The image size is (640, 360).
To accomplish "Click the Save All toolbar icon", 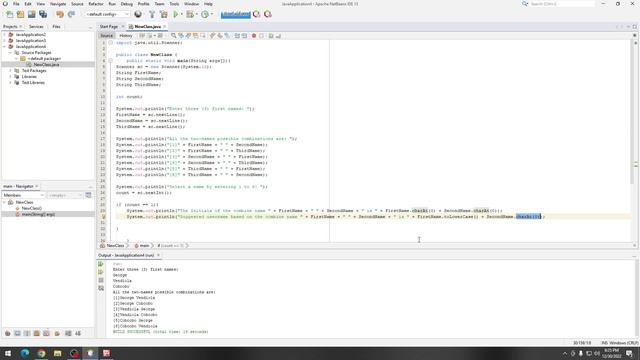I will click(43, 14).
